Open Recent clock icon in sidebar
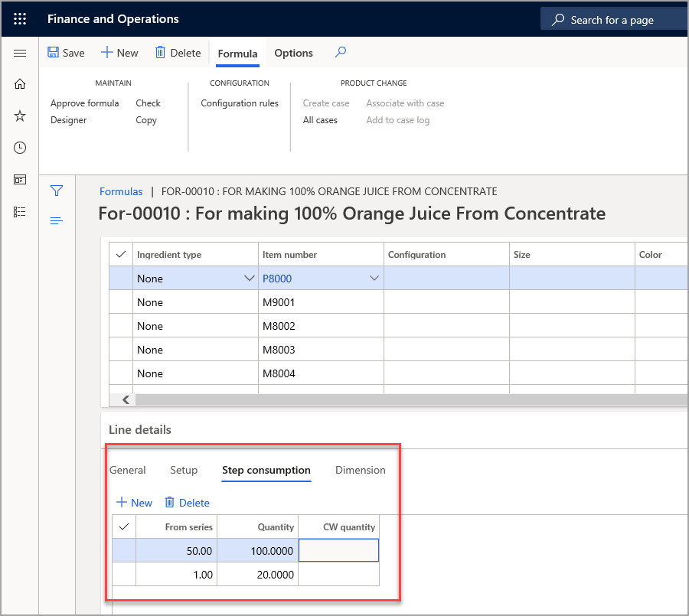 [20, 148]
